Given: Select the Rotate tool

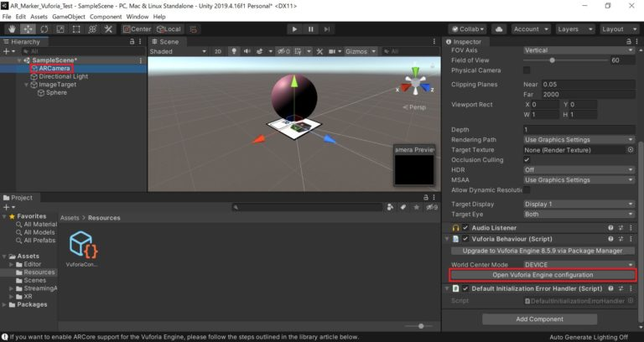Looking at the screenshot, I should pyautogui.click(x=44, y=29).
